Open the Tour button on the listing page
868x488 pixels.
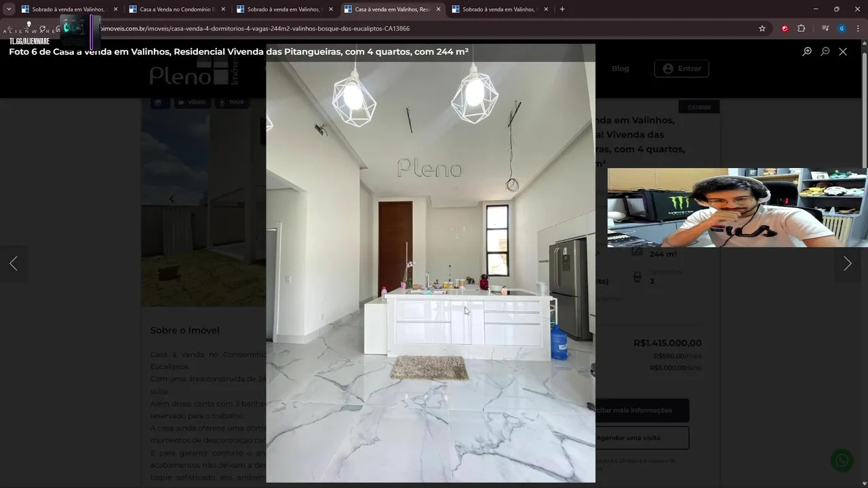(x=231, y=102)
